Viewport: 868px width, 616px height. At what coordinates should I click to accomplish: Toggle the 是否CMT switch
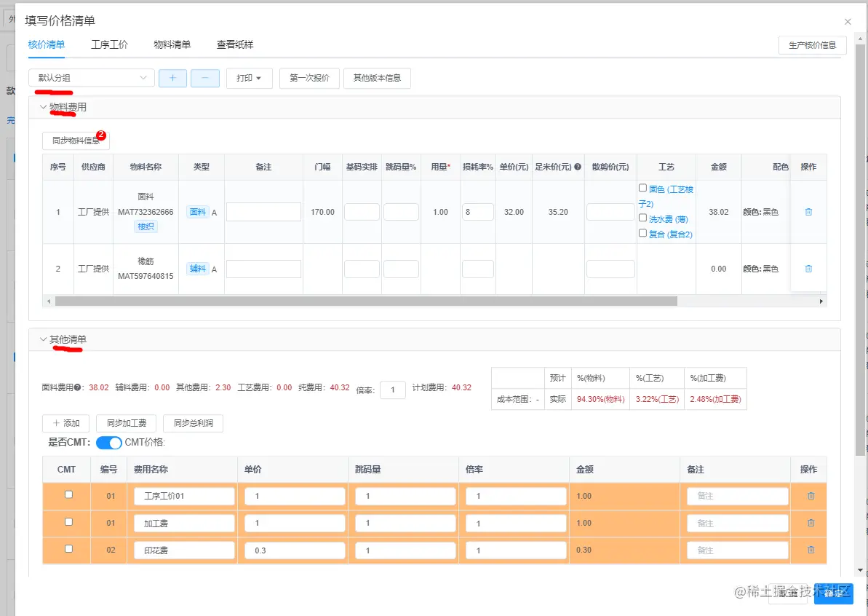tap(108, 443)
